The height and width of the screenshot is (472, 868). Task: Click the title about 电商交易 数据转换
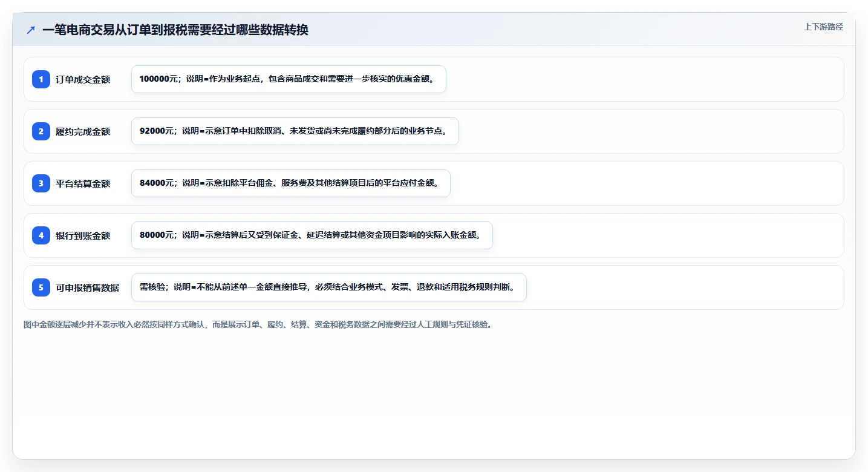tap(175, 30)
